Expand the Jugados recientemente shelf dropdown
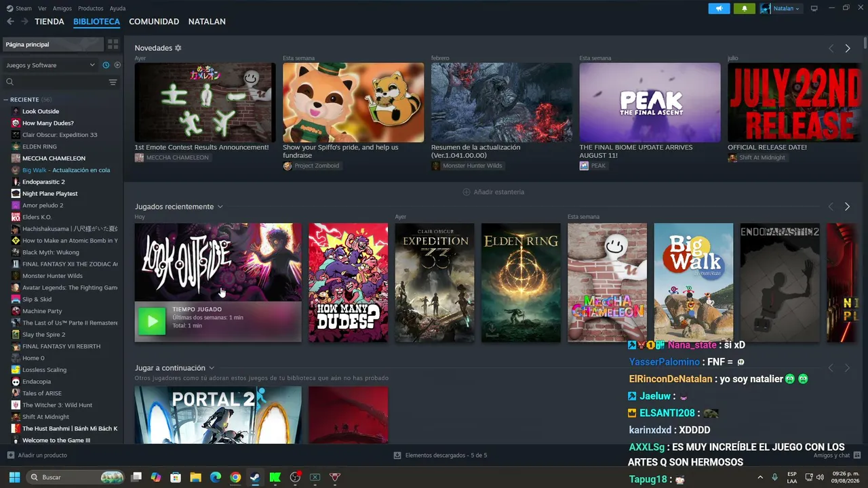The image size is (868, 488). point(220,207)
